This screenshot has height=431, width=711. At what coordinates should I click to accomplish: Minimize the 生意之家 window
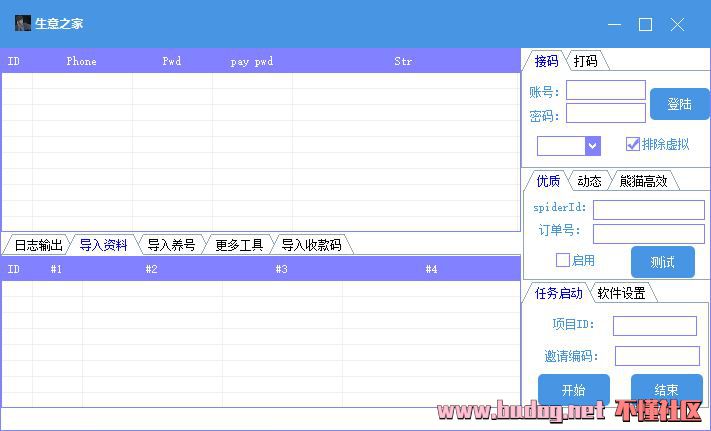coord(614,24)
